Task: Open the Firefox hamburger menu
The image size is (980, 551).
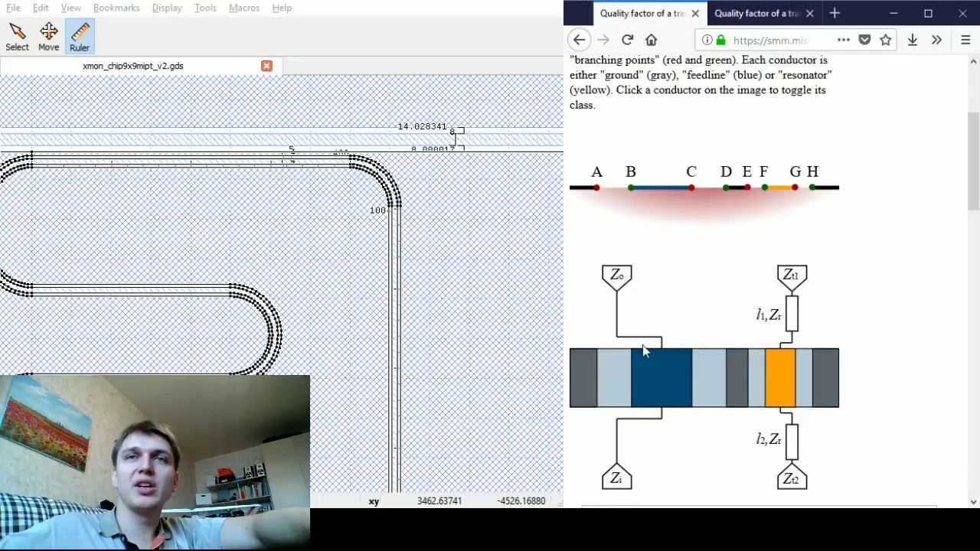Action: click(x=965, y=40)
